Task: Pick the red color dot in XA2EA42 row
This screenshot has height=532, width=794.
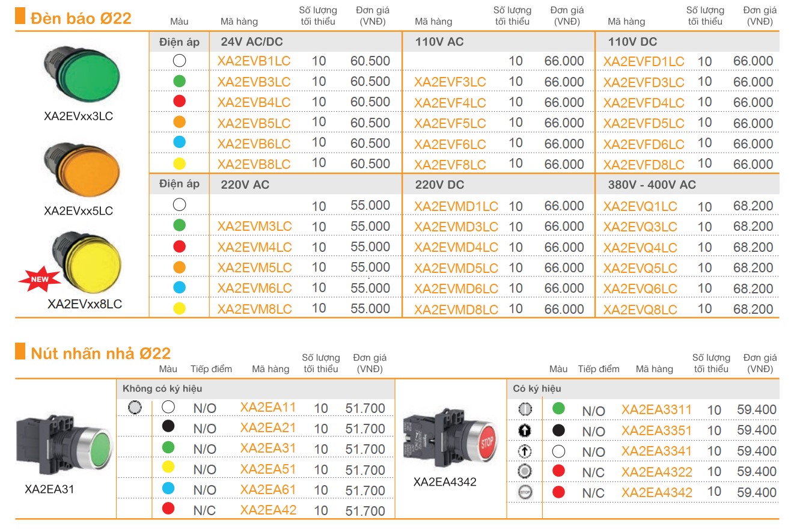Action: coord(168,509)
